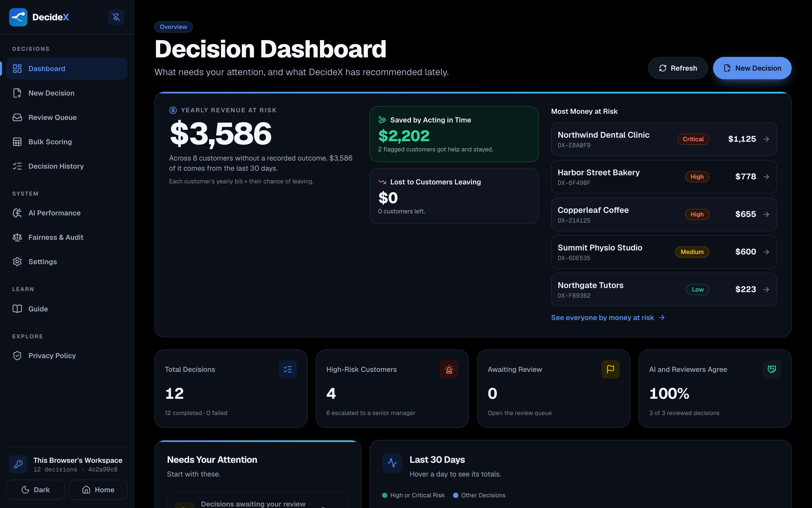The width and height of the screenshot is (812, 508).
Task: Click the arrow on the Northgate Tutors row
Action: tap(766, 290)
